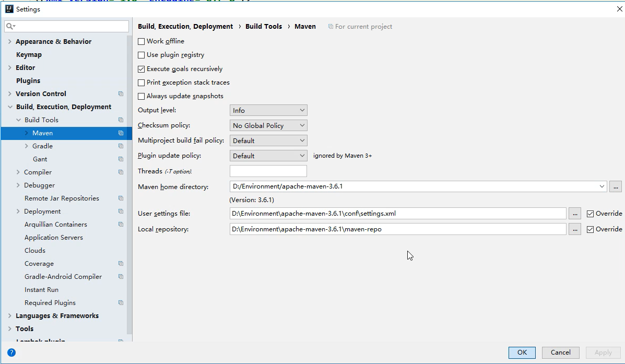Browse for User settings file
This screenshot has height=364, width=625.
pos(575,214)
